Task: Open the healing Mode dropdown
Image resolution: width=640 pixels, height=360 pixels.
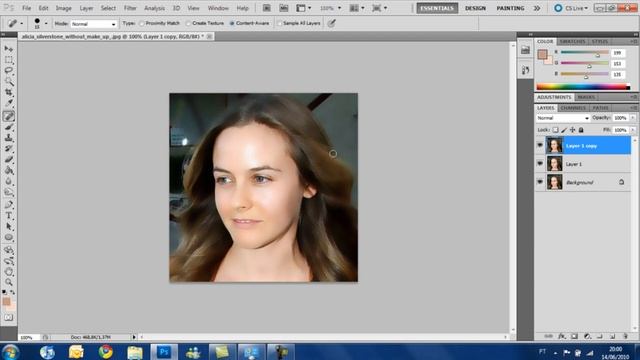Action: 94,24
